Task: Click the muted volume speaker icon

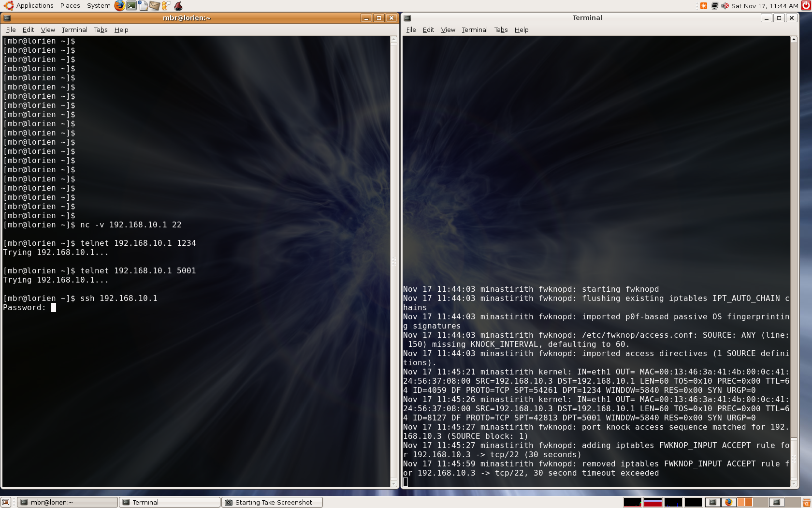Action: [725, 6]
